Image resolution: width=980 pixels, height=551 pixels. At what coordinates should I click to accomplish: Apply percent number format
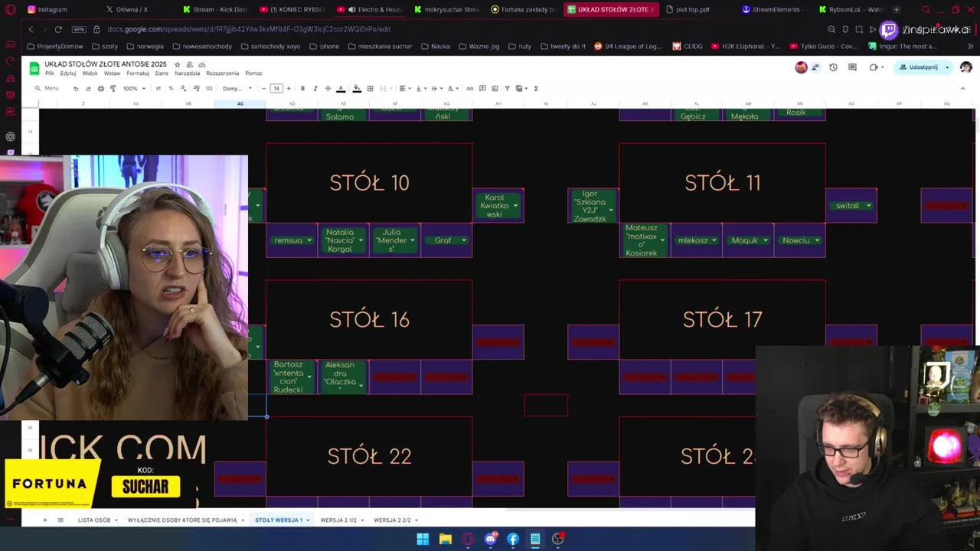click(171, 89)
